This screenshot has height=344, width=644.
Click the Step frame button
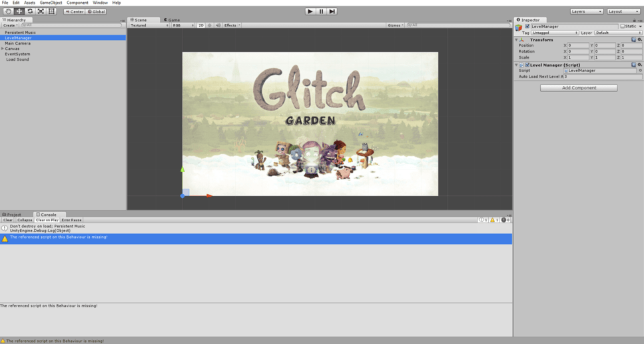click(x=332, y=11)
